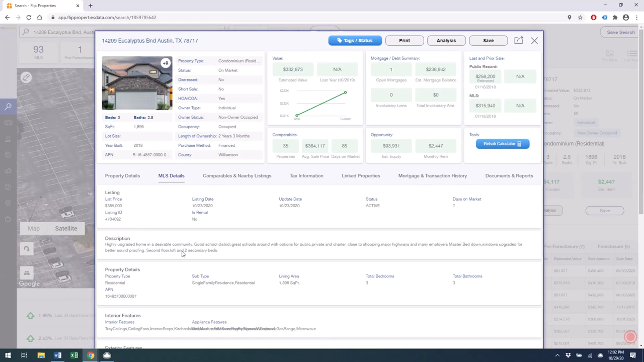
Task: Close the property detail popup
Action: pyautogui.click(x=534, y=41)
